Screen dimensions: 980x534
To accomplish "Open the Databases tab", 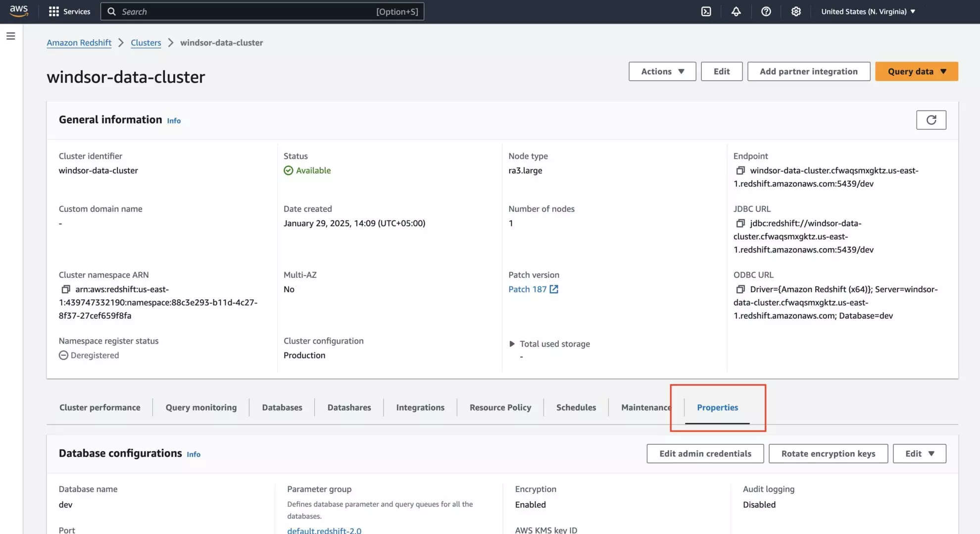I will [282, 408].
